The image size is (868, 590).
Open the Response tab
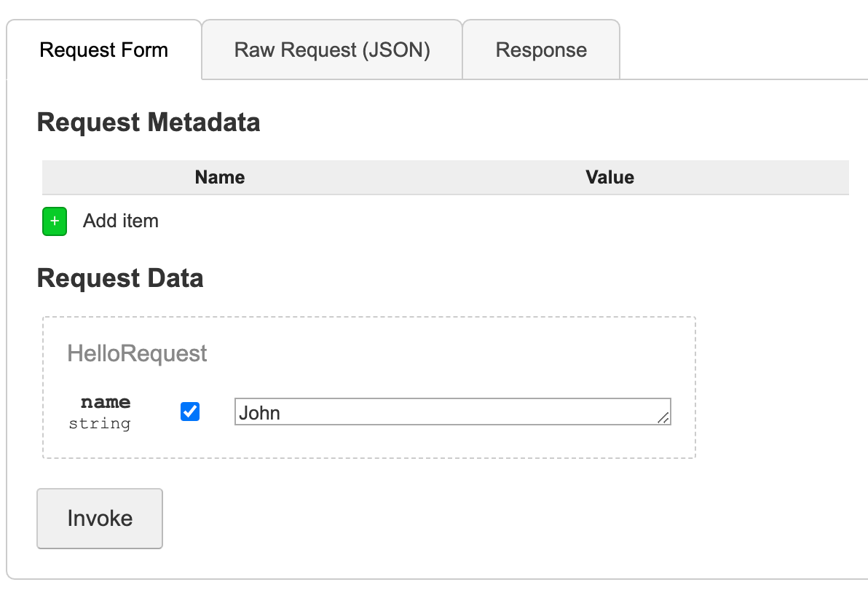(541, 50)
